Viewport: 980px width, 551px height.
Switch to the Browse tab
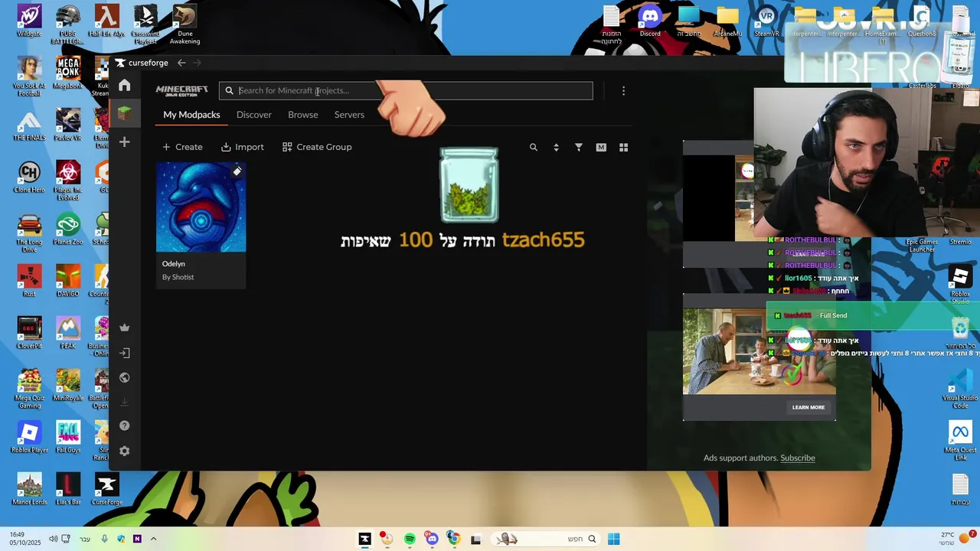pyautogui.click(x=303, y=115)
